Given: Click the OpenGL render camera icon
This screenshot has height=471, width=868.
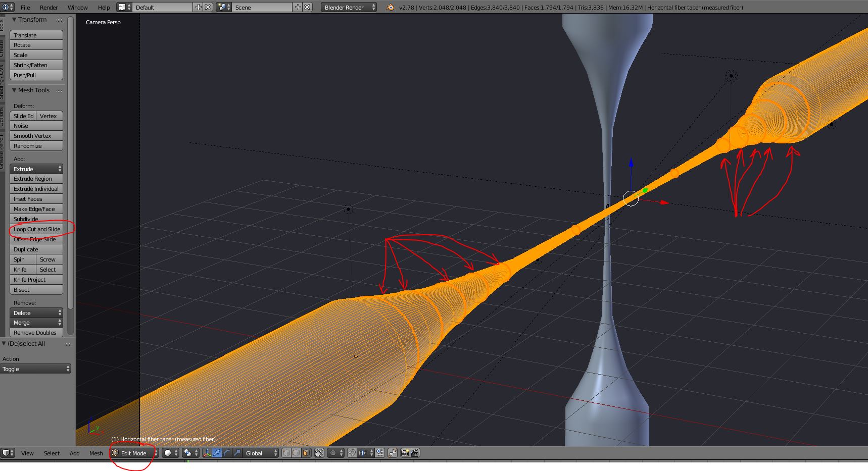Looking at the screenshot, I should pos(405,453).
